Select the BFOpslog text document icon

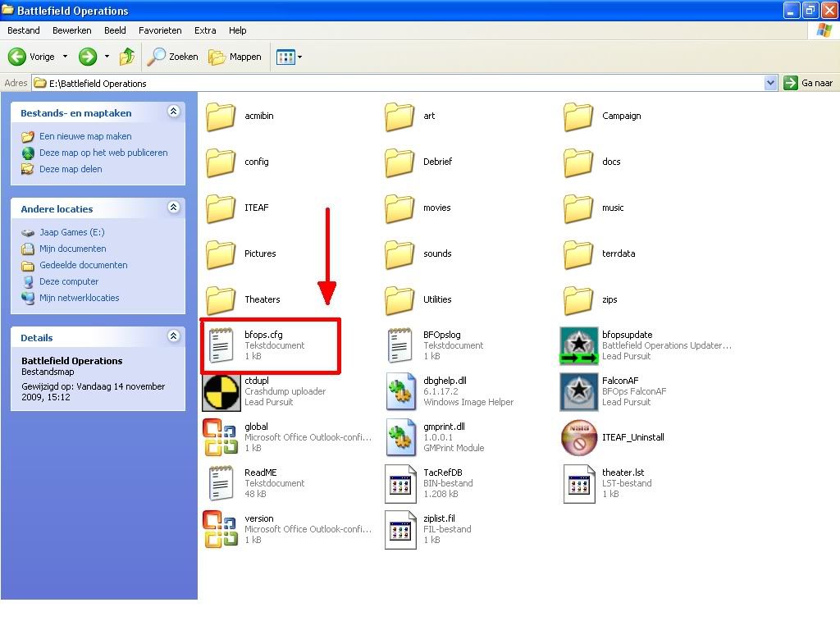(x=399, y=345)
